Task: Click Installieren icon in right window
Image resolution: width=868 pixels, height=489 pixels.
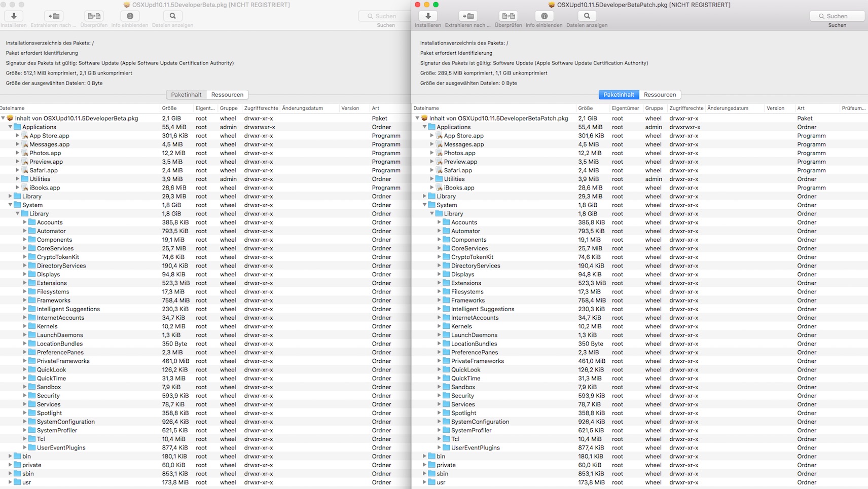Action: (x=428, y=16)
